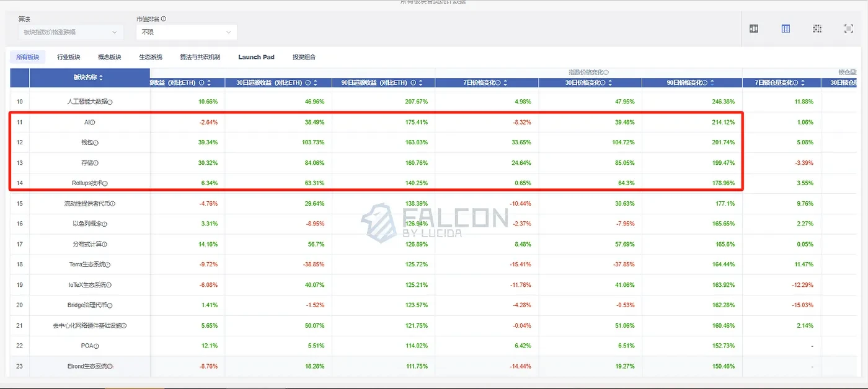Open the Launch Pad tab
The image size is (868, 389).
[256, 57]
